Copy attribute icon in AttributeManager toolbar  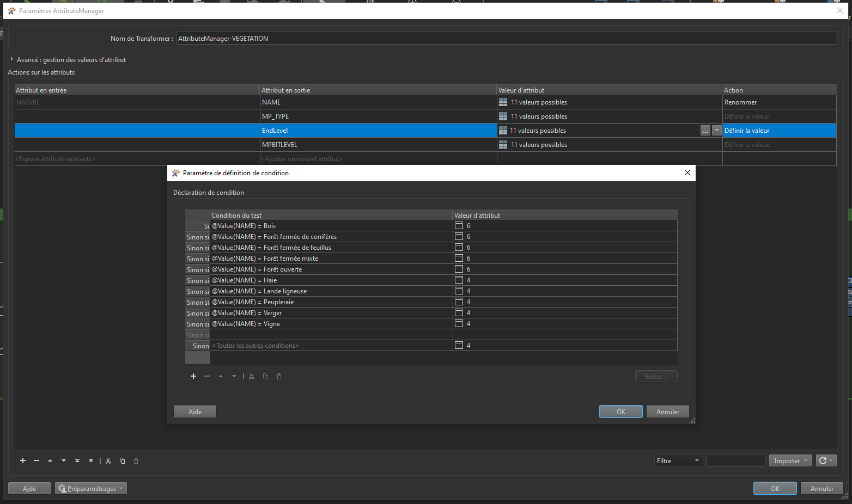pyautogui.click(x=123, y=460)
